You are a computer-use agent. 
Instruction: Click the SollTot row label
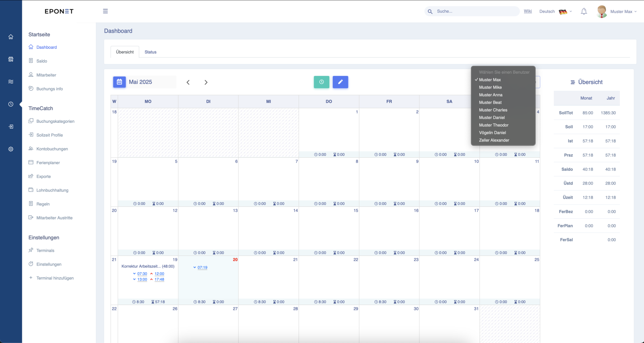pos(566,113)
